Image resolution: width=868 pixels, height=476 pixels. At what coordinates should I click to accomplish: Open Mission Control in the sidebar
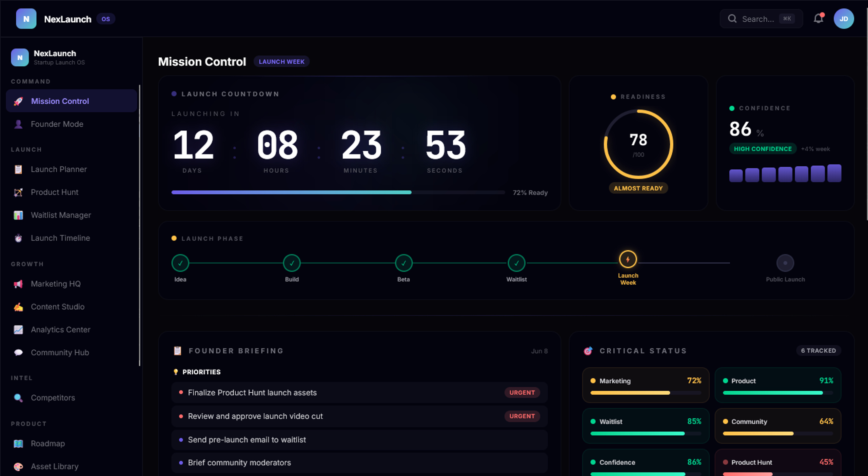pyautogui.click(x=71, y=101)
